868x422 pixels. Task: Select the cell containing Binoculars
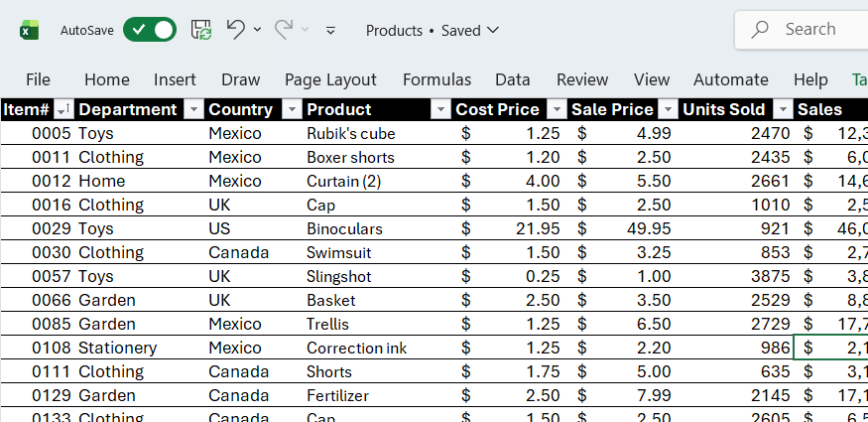coord(344,228)
